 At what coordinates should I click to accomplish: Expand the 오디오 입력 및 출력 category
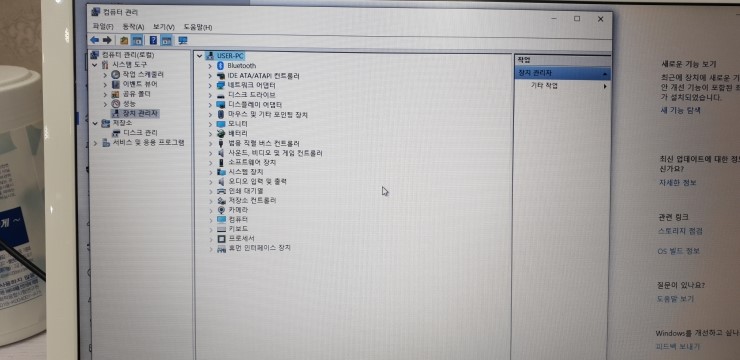coord(210,181)
